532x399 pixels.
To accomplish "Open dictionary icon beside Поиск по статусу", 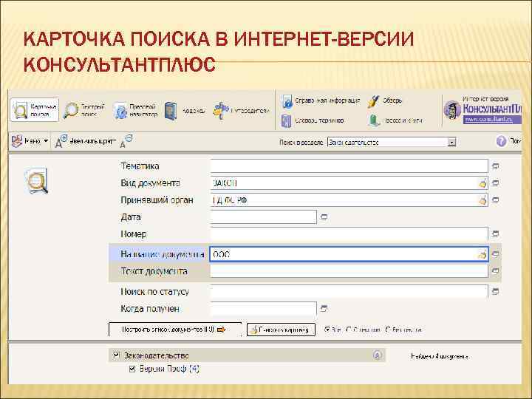I will pos(495,291).
